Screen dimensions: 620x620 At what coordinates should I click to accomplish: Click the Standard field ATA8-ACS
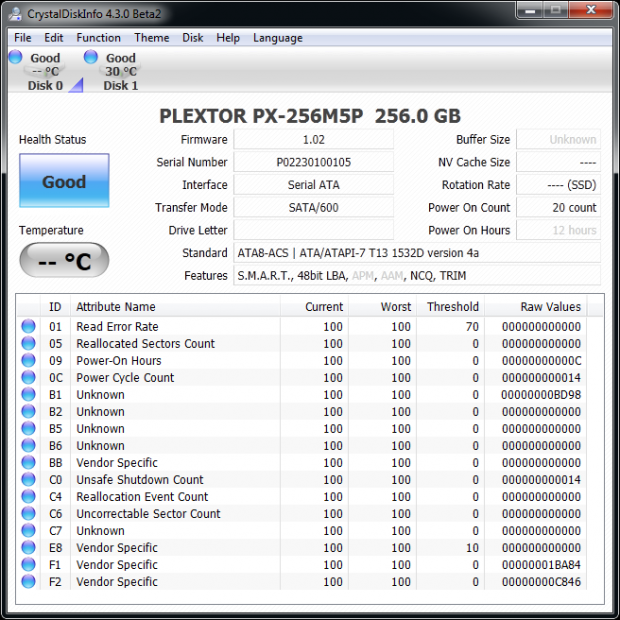tap(417, 253)
